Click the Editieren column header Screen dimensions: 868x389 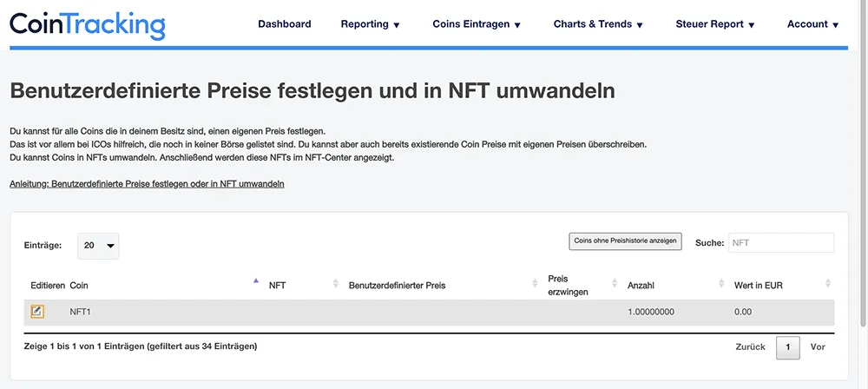tap(48, 286)
